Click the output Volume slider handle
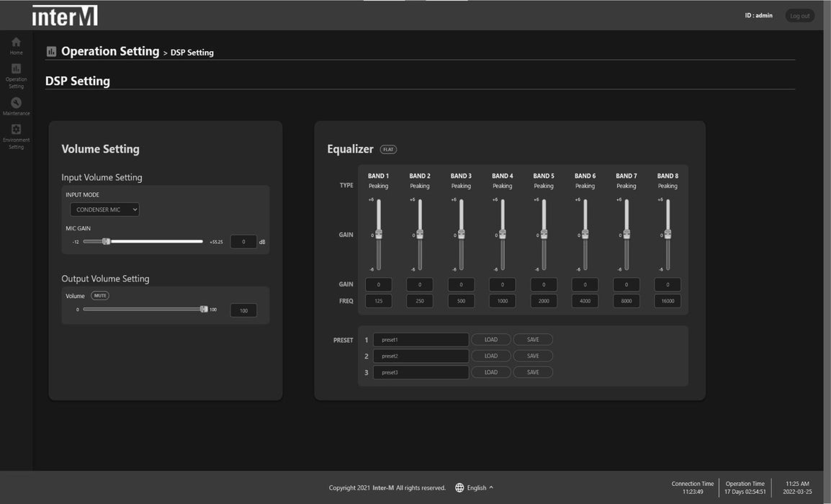Screen dimensions: 831x504 click(x=204, y=309)
